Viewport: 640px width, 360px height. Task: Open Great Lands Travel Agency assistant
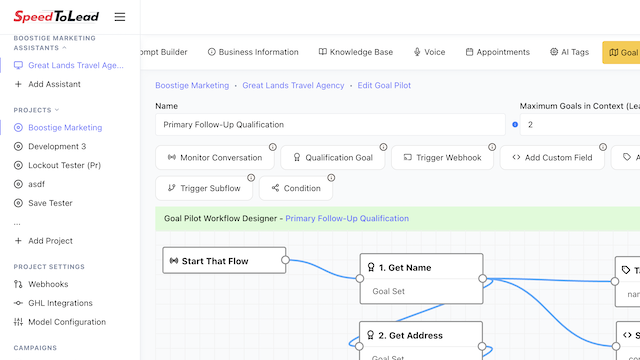pos(69,65)
